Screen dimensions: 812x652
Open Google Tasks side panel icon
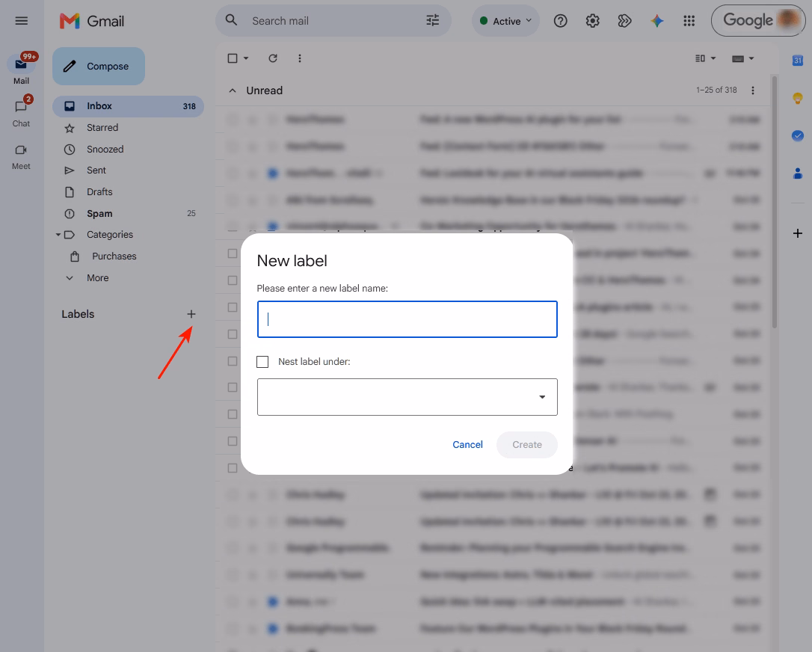(798, 135)
